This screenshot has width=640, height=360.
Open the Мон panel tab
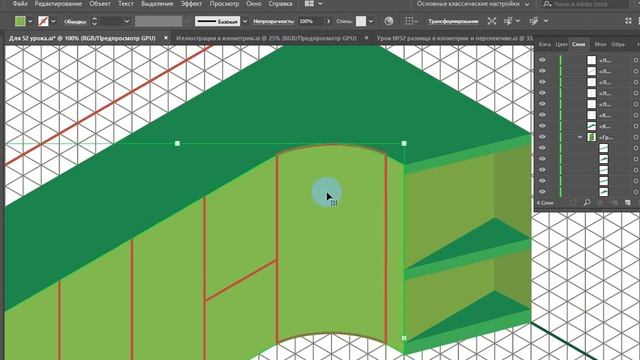coord(600,44)
